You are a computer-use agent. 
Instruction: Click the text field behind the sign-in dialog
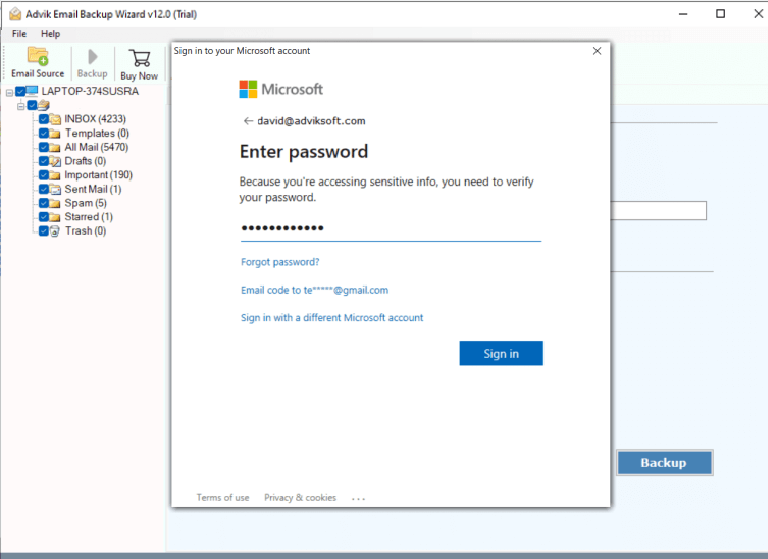(659, 211)
